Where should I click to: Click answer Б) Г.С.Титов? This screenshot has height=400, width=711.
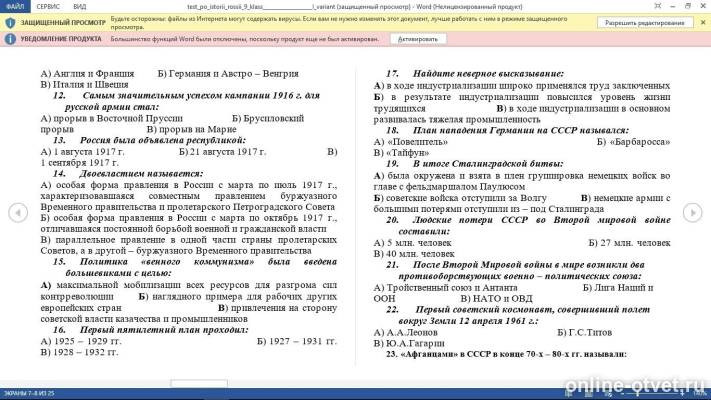click(x=584, y=332)
